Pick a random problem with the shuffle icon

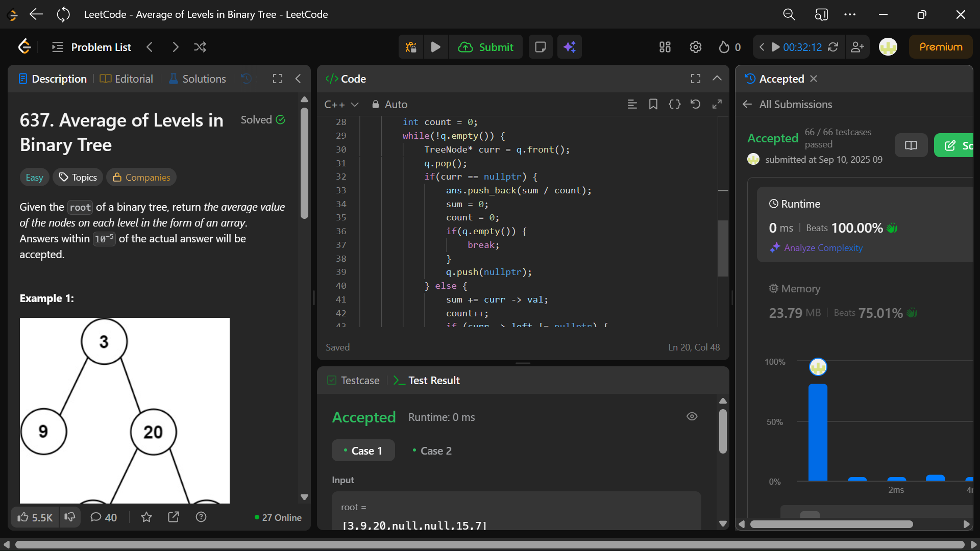tap(200, 47)
